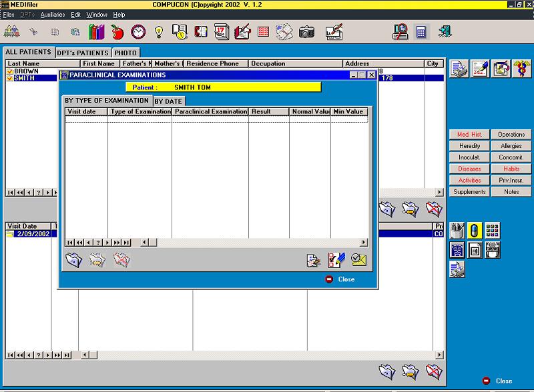Open the calendar 17 toolbar icon
The width and height of the screenshot is (534, 392).
click(x=222, y=32)
